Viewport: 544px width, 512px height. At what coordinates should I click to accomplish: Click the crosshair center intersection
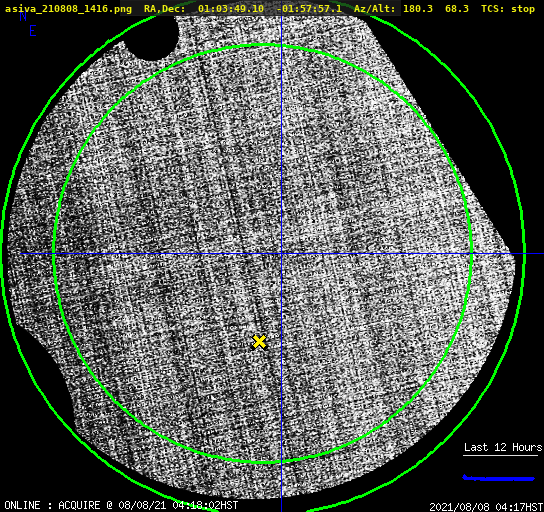pyautogui.click(x=281, y=254)
